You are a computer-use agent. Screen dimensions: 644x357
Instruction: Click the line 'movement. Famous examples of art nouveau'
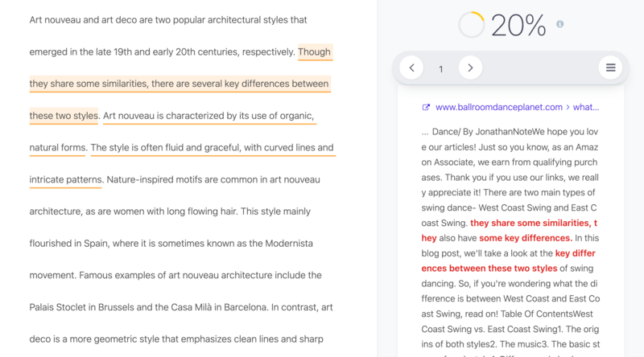pos(175,275)
